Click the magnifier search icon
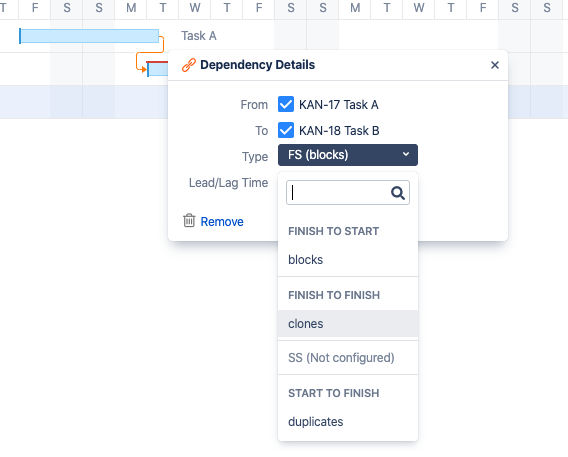Screen dimensions: 568x457 coord(398,193)
